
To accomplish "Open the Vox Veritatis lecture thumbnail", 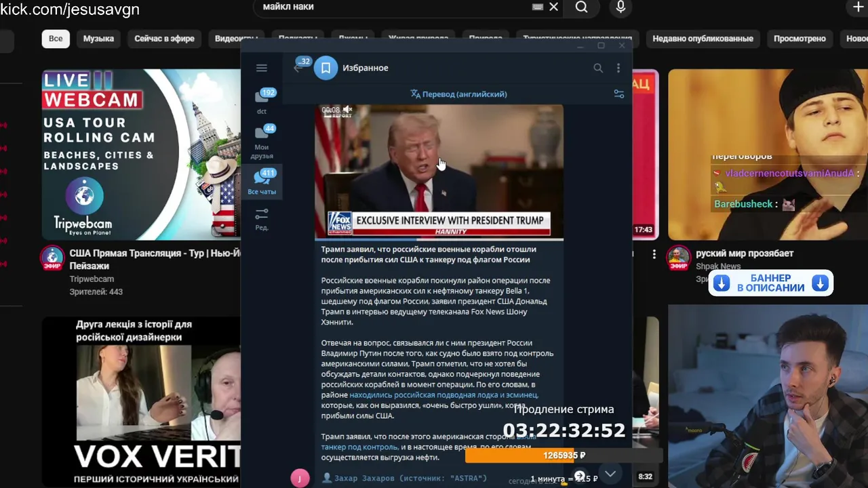I will (x=141, y=401).
